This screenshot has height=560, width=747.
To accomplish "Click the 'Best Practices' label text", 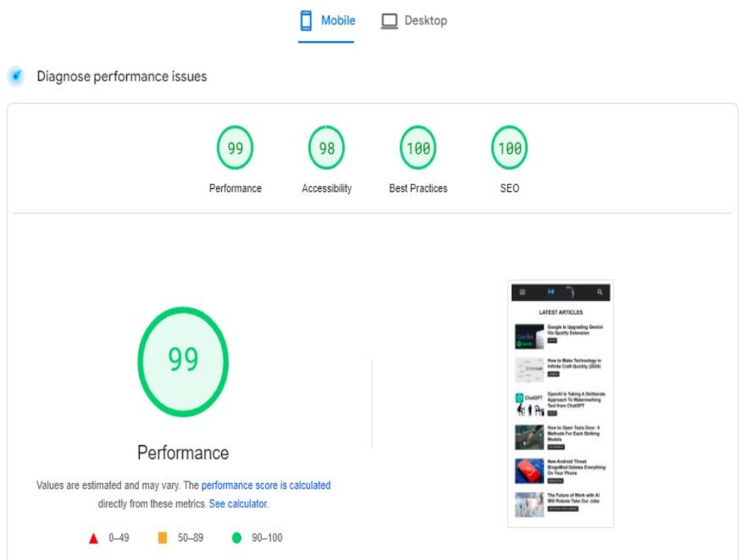I will [x=418, y=189].
